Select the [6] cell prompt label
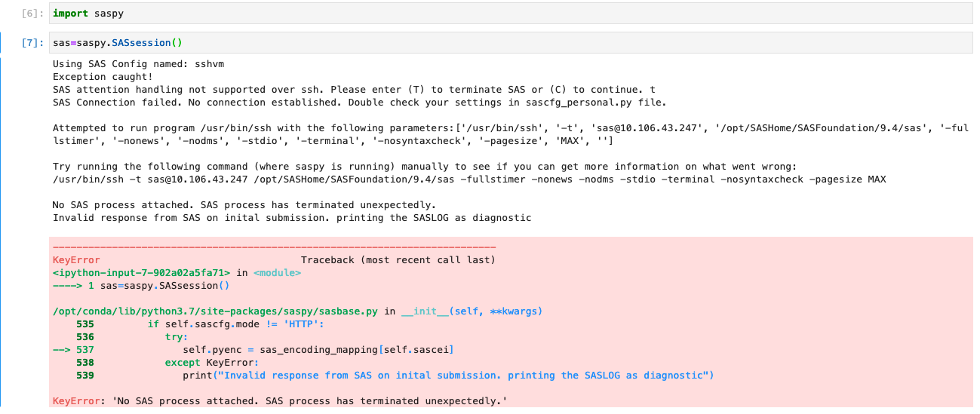Screen dimensions: 980x414 34,14
